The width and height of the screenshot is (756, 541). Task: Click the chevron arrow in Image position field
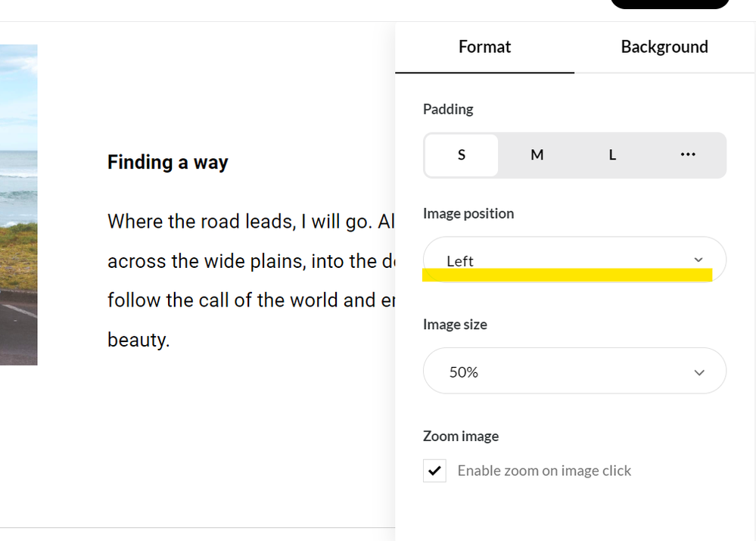(x=698, y=260)
